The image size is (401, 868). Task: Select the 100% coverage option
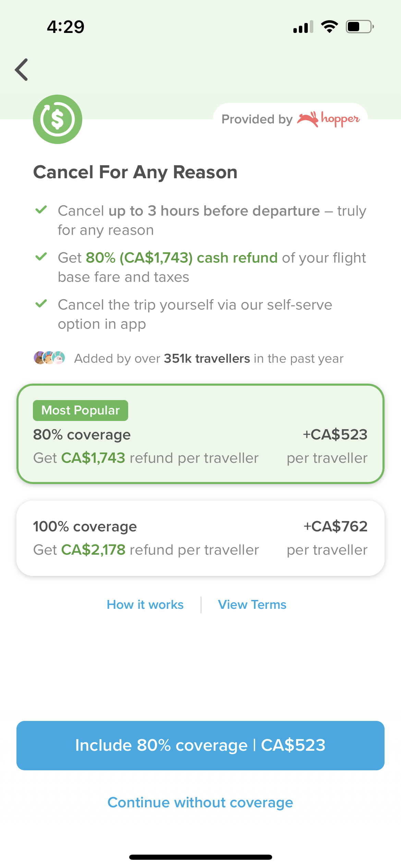(x=200, y=538)
